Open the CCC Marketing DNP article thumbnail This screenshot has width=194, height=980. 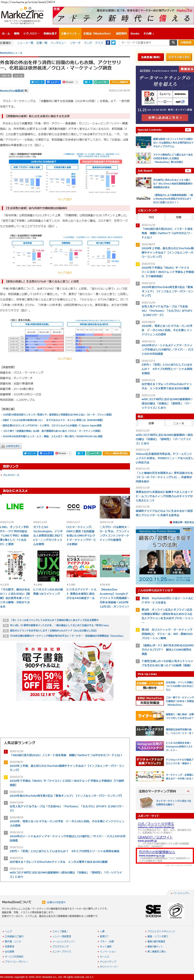(81, 507)
